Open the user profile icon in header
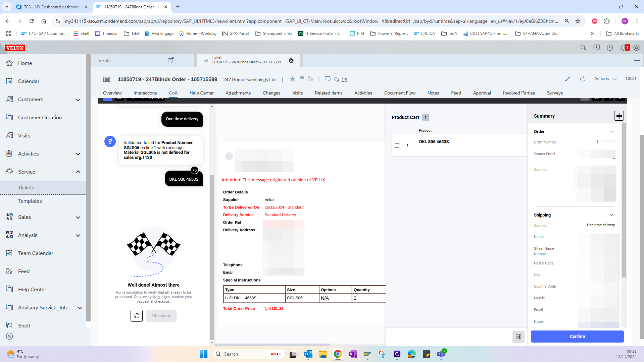Image resolution: width=644 pixels, height=362 pixels. tap(636, 48)
